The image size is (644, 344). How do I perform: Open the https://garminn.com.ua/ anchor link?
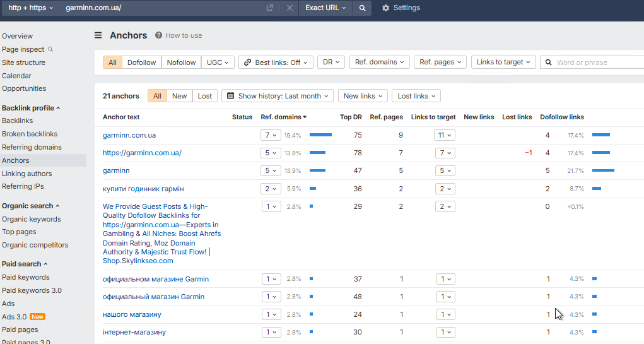click(142, 153)
